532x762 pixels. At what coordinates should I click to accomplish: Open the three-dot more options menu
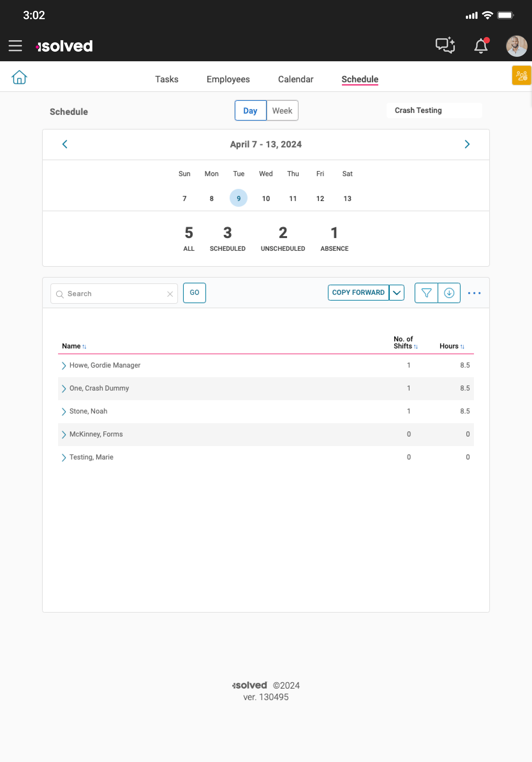coord(474,293)
